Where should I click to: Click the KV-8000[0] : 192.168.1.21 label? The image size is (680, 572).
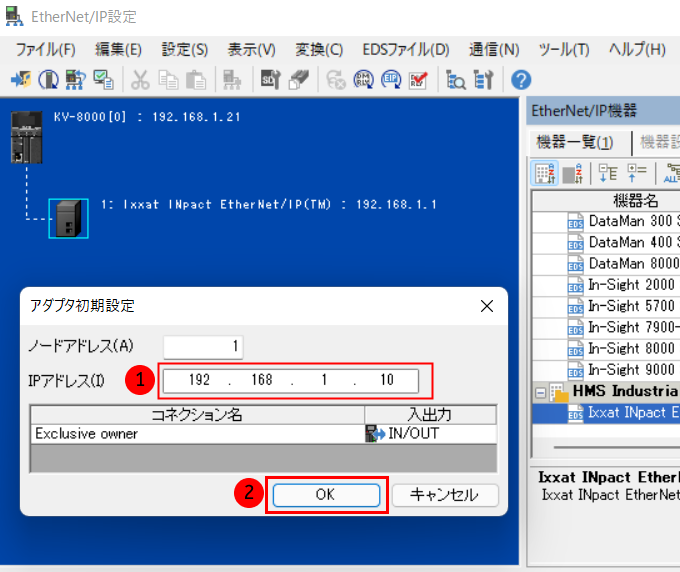pos(147,117)
